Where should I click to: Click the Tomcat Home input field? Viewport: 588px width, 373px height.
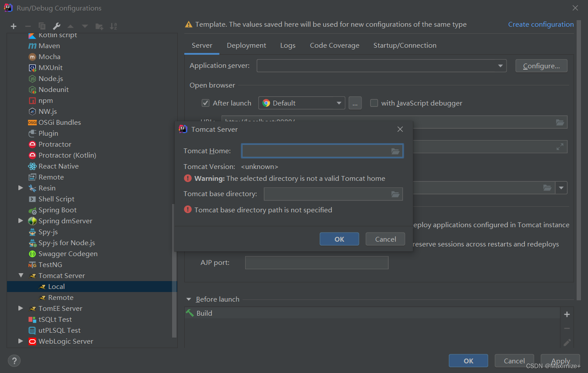(315, 151)
